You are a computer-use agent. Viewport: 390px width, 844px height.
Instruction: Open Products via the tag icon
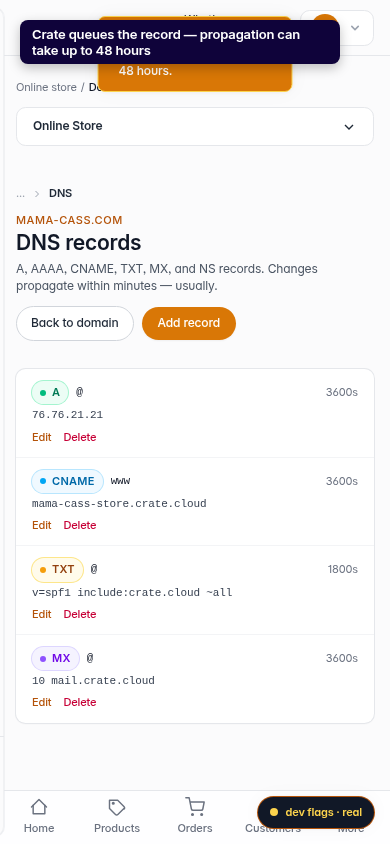(x=117, y=815)
